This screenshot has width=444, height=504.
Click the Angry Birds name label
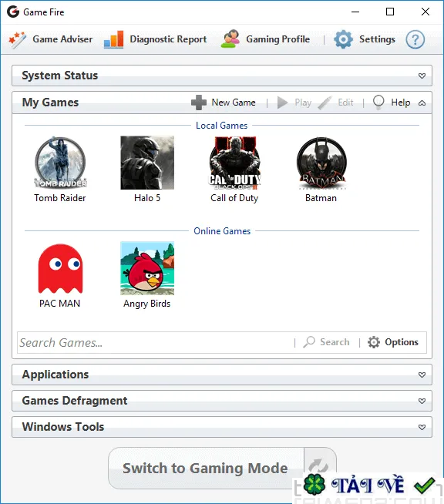point(147,304)
